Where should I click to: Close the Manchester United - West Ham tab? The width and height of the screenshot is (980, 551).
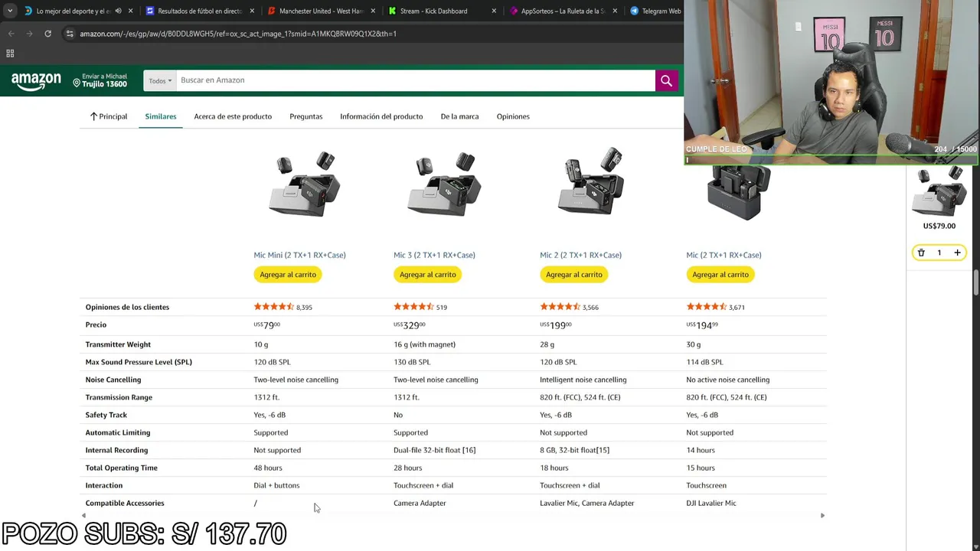click(x=373, y=11)
